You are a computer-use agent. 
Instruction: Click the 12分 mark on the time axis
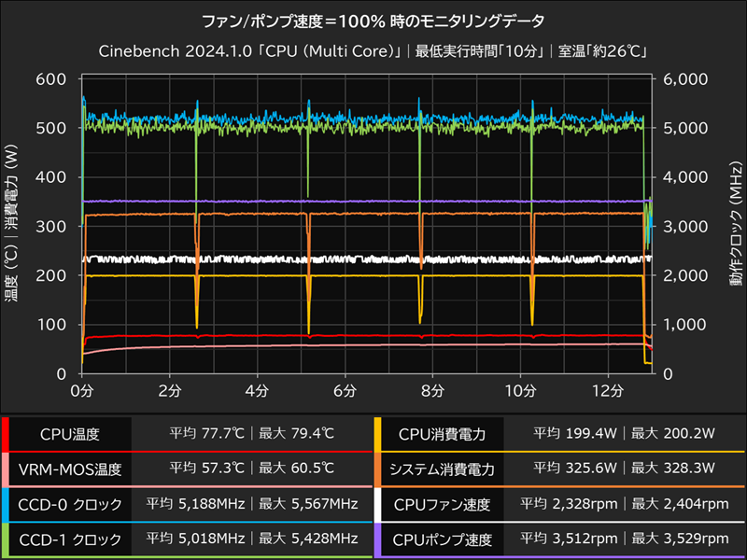[x=611, y=386]
